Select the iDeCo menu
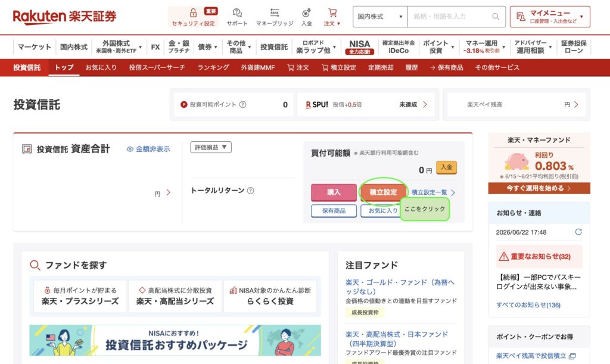This screenshot has height=364, width=610. 399,46
